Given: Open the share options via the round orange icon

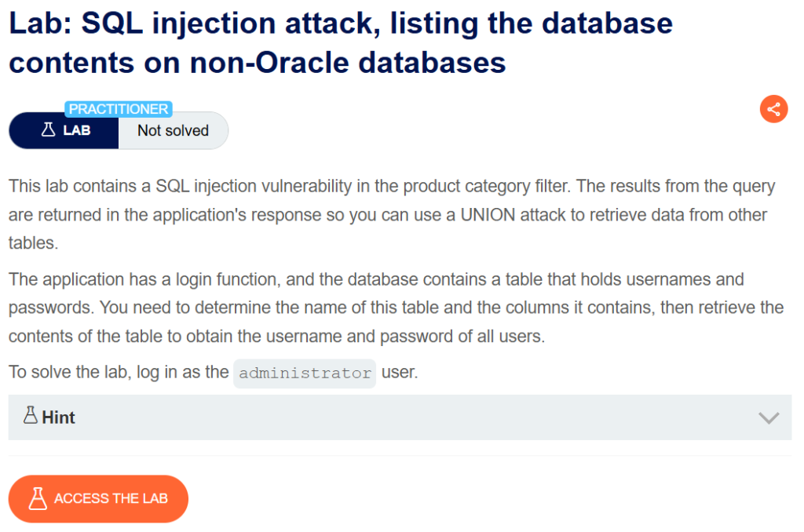Looking at the screenshot, I should click(774, 109).
